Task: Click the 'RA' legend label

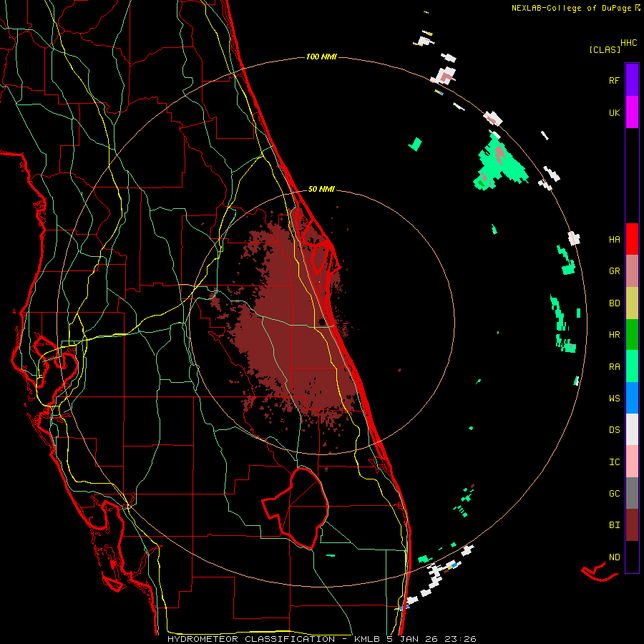Action: coord(614,367)
